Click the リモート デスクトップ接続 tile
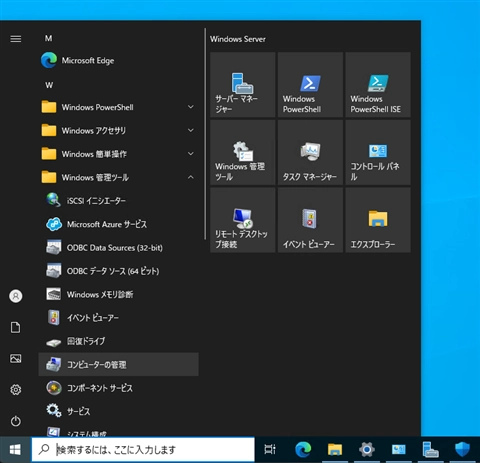Image resolution: width=480 pixels, height=463 pixels. click(243, 220)
